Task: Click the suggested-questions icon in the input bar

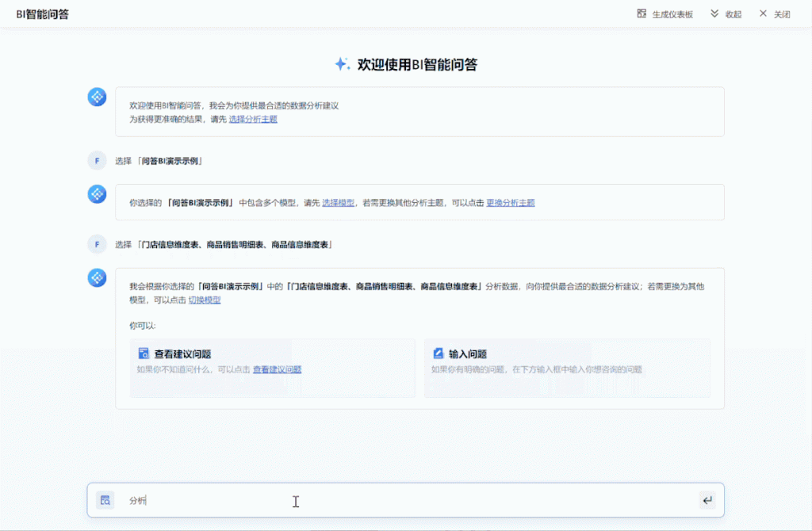Action: click(105, 500)
